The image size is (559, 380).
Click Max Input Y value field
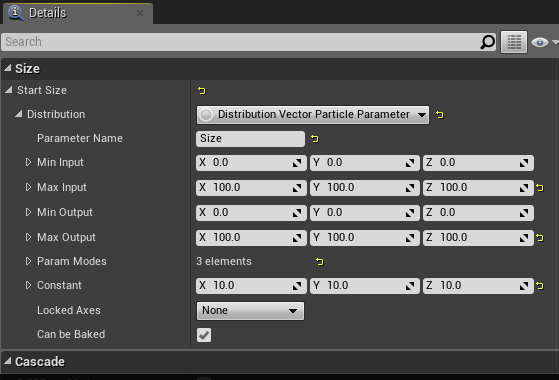[x=364, y=188]
